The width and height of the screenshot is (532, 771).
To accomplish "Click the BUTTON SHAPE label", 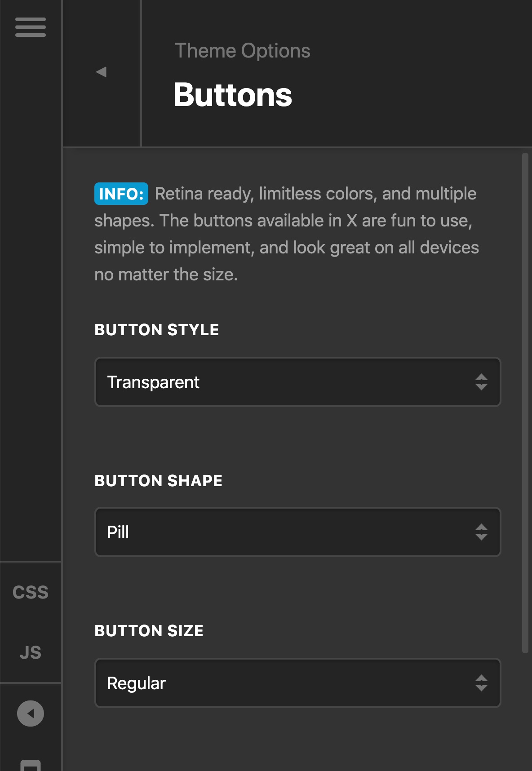I will pos(159,481).
